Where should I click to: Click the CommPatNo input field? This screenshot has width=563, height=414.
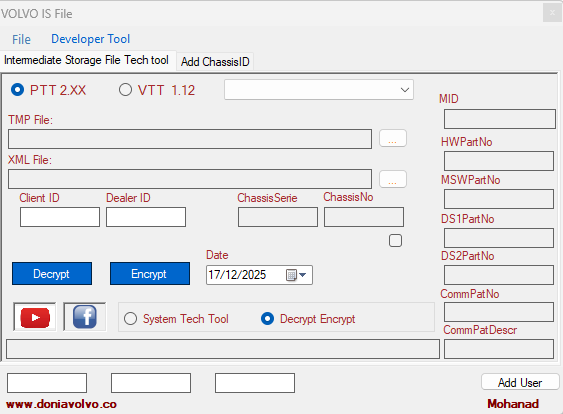pos(499,312)
